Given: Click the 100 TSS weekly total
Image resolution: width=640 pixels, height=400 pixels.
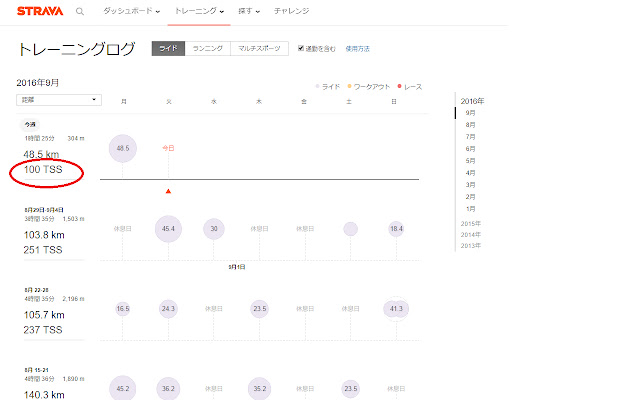Looking at the screenshot, I should [x=43, y=169].
